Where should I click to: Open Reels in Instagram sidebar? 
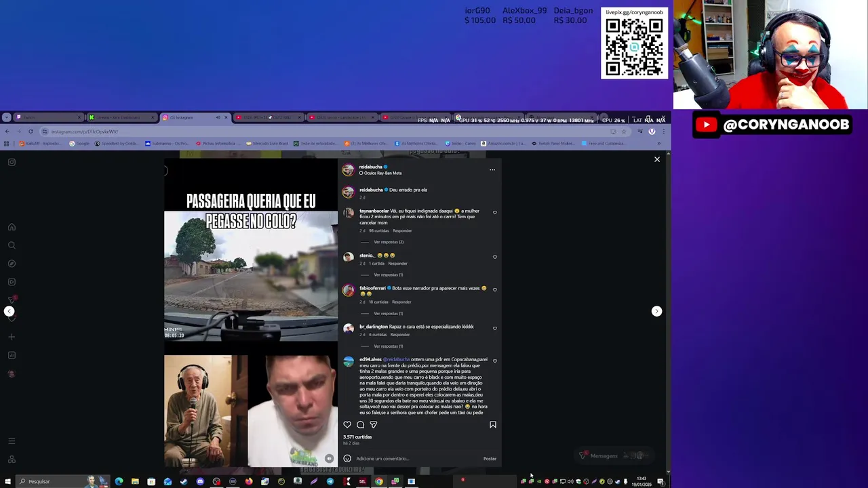12,282
